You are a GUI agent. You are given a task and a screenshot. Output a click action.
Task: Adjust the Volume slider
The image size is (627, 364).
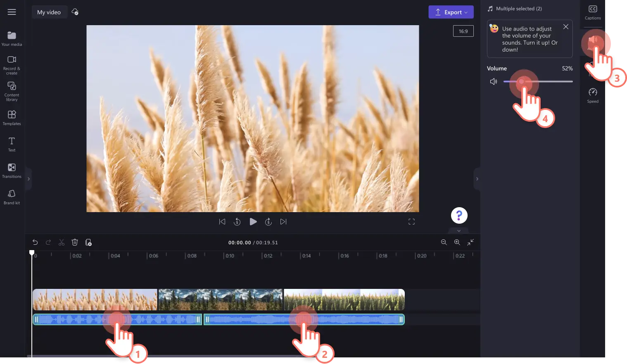point(538,81)
